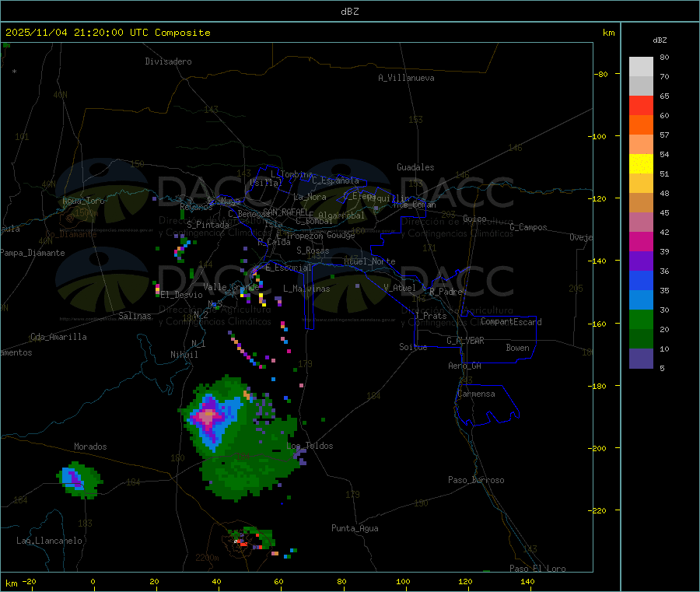Click the Atuel_Norte place label
Image resolution: width=700 pixels, height=592 pixels.
(369, 261)
